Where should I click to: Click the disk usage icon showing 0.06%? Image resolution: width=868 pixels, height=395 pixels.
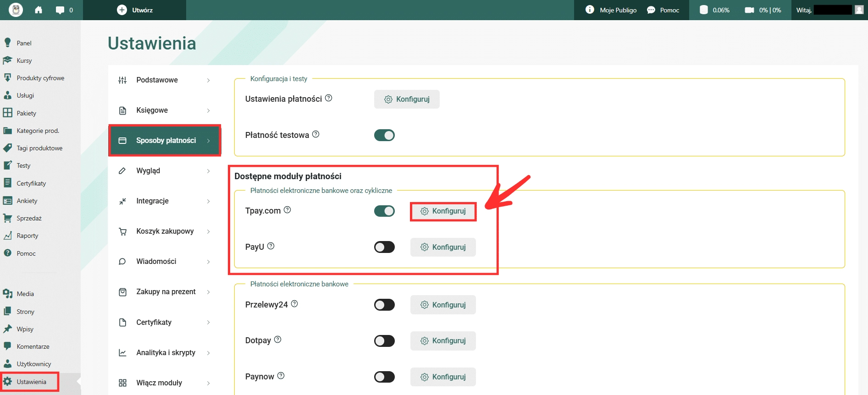[704, 10]
